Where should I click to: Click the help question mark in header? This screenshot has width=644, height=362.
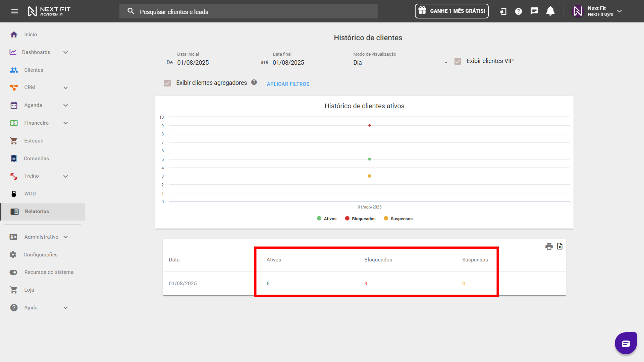(519, 11)
